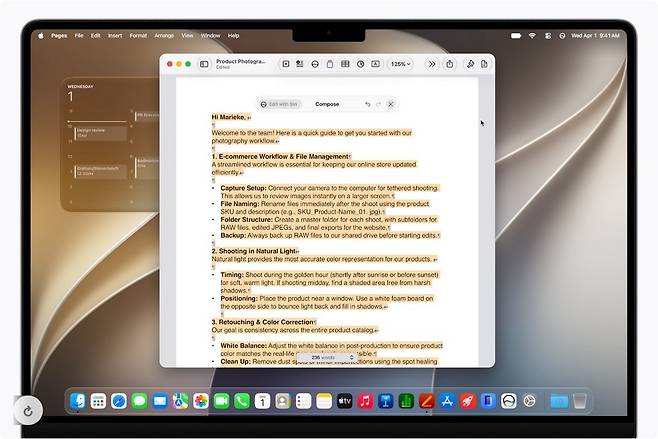Click the chart clock toolbar icon
The image size is (658, 439).
[360, 64]
